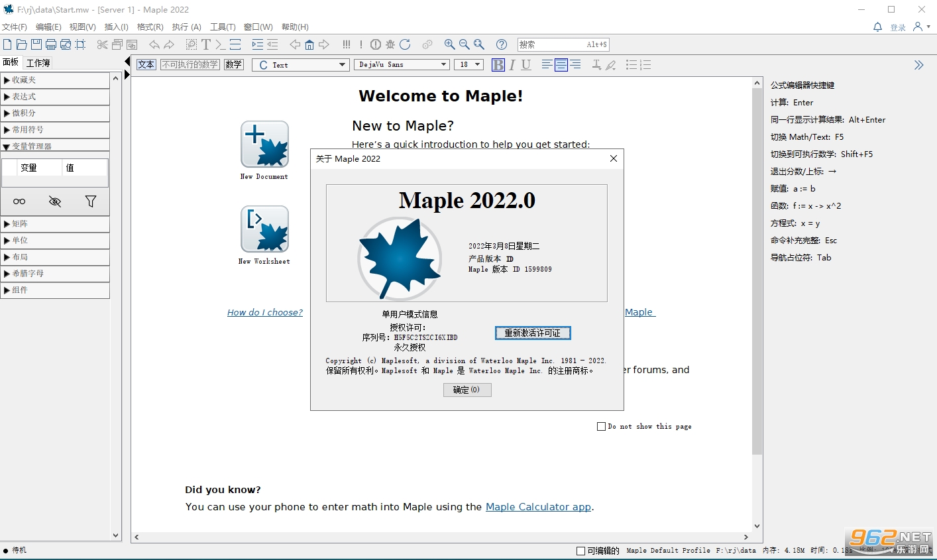The height and width of the screenshot is (560, 937).
Task: Toggle italic formatting
Action: (512, 64)
